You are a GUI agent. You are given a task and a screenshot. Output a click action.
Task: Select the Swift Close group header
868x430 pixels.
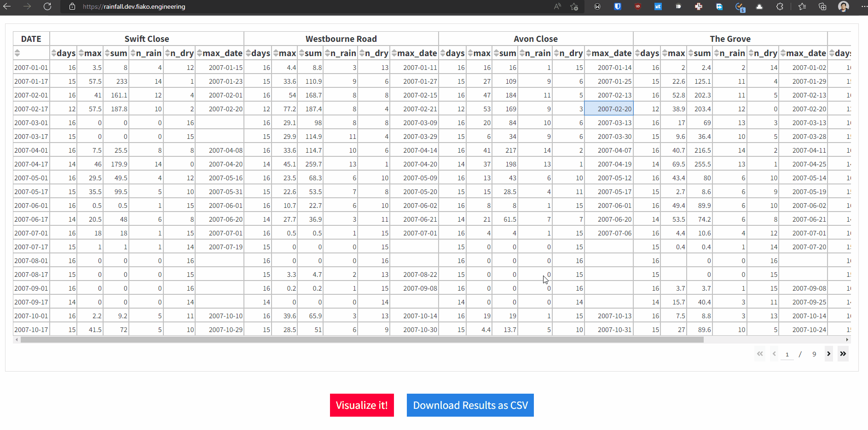pos(147,39)
